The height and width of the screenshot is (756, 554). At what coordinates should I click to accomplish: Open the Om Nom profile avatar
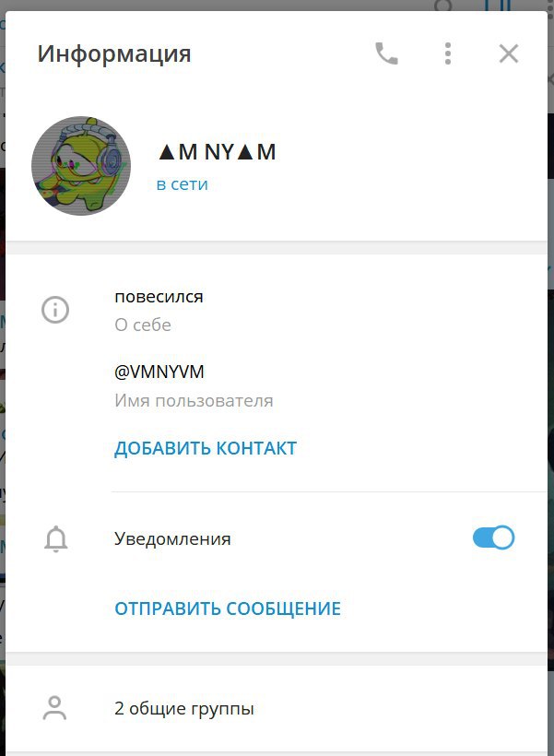coord(81,165)
